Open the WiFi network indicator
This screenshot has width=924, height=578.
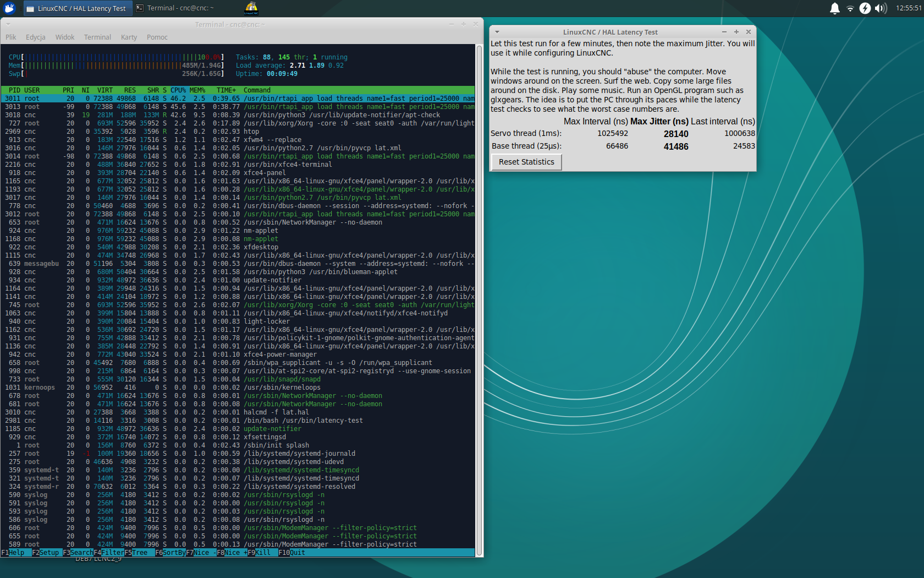[850, 8]
